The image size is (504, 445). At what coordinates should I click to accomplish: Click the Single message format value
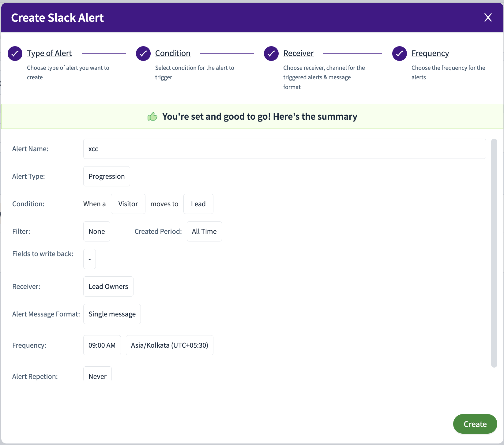[112, 314]
